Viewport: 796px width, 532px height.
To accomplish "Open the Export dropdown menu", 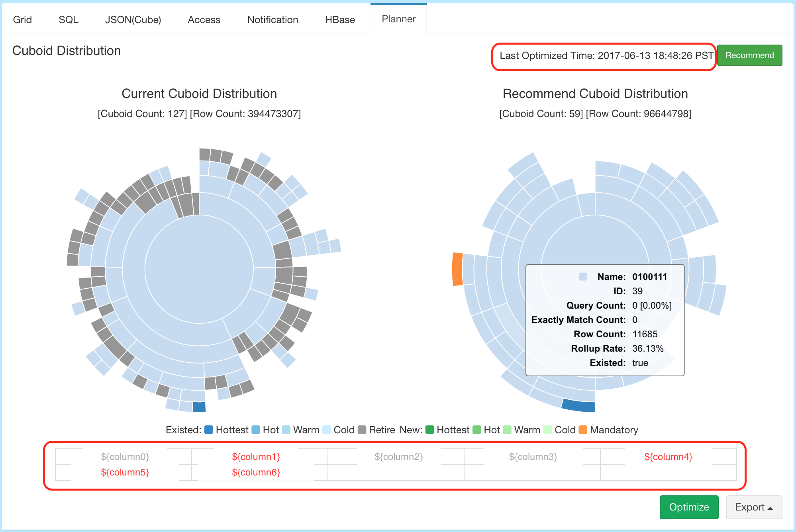I will click(753, 507).
